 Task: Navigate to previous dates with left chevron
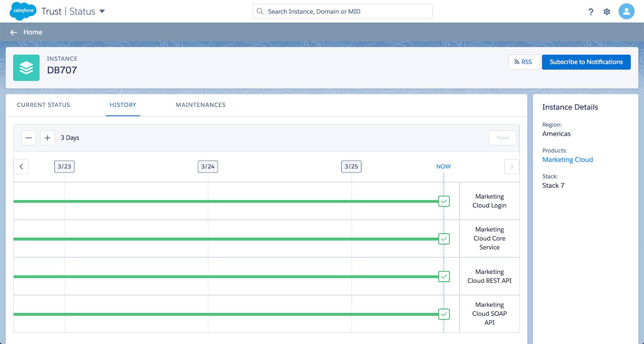click(21, 166)
